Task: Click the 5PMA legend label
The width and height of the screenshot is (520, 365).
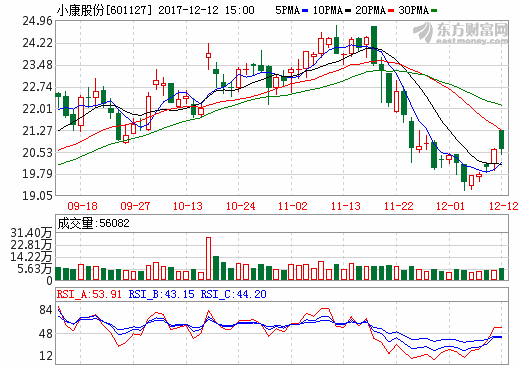Action: [287, 10]
